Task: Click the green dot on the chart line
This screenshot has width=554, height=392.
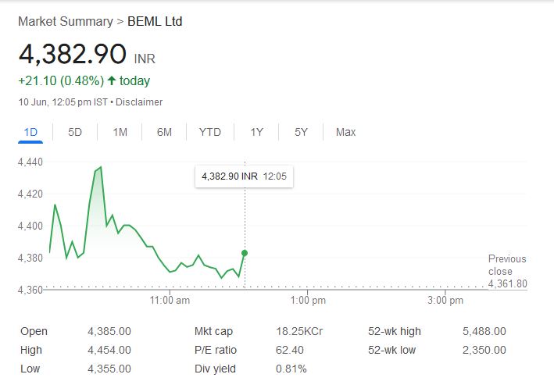Action: pos(245,253)
